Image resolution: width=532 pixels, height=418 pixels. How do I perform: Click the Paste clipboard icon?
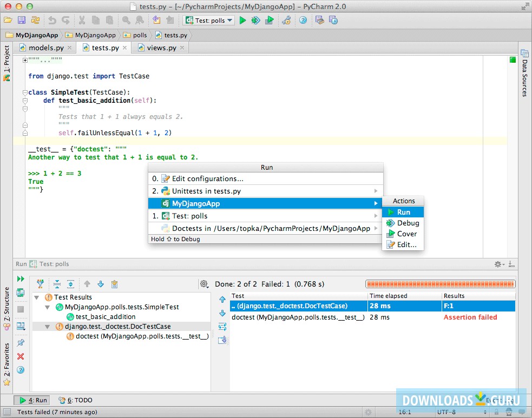109,21
